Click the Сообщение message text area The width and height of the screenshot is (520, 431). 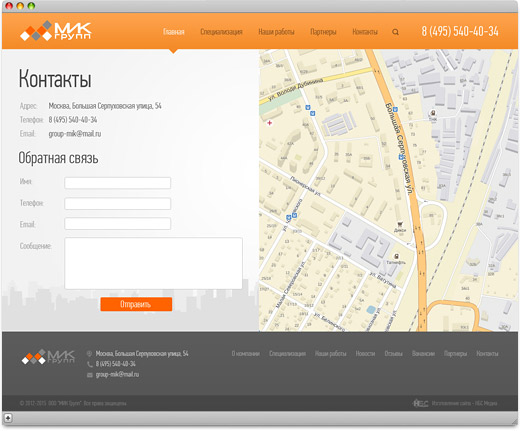(x=153, y=263)
